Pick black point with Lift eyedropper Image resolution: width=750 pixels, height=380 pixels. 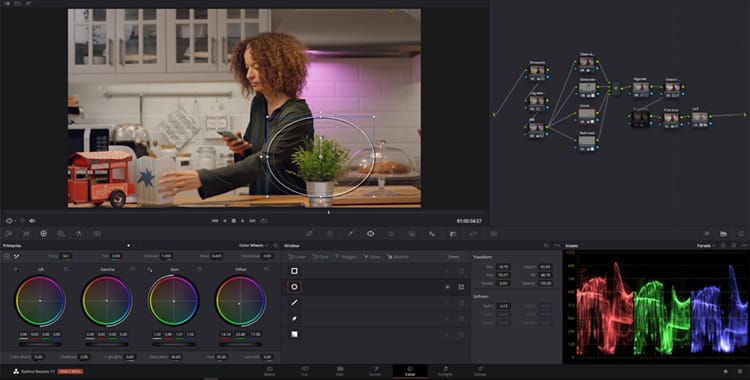[x=17, y=270]
